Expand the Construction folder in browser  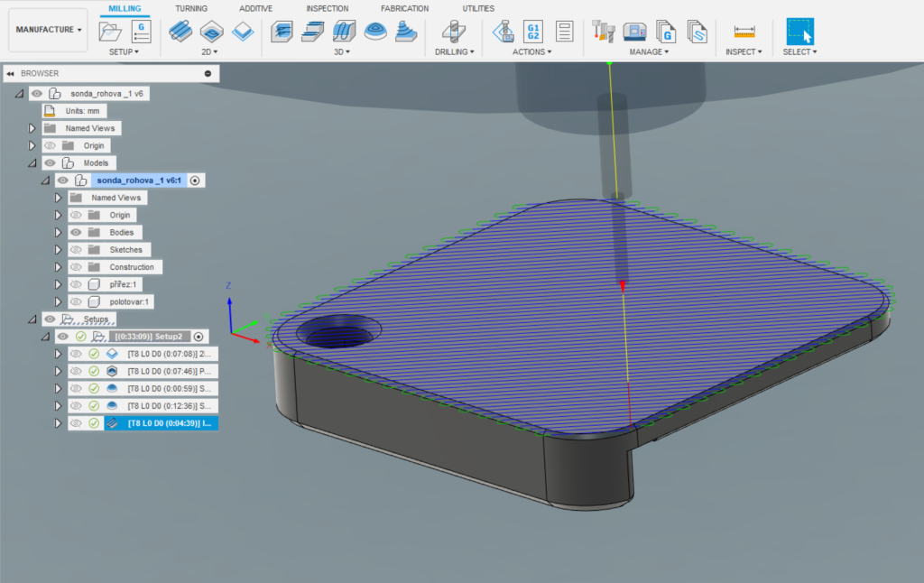pyautogui.click(x=59, y=267)
